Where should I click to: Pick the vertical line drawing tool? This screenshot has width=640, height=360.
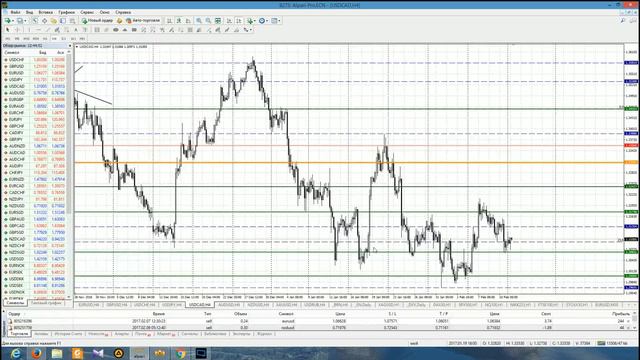(29, 30)
